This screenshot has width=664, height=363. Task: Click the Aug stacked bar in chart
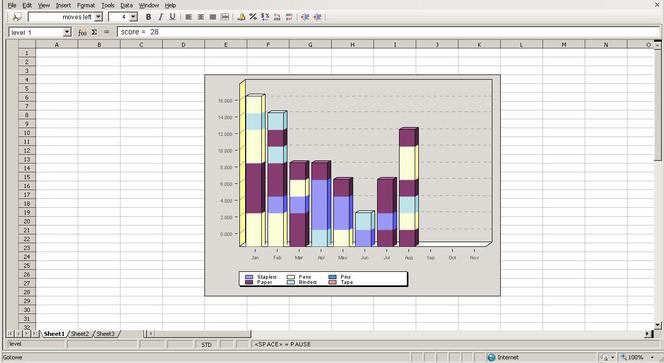pos(408,188)
